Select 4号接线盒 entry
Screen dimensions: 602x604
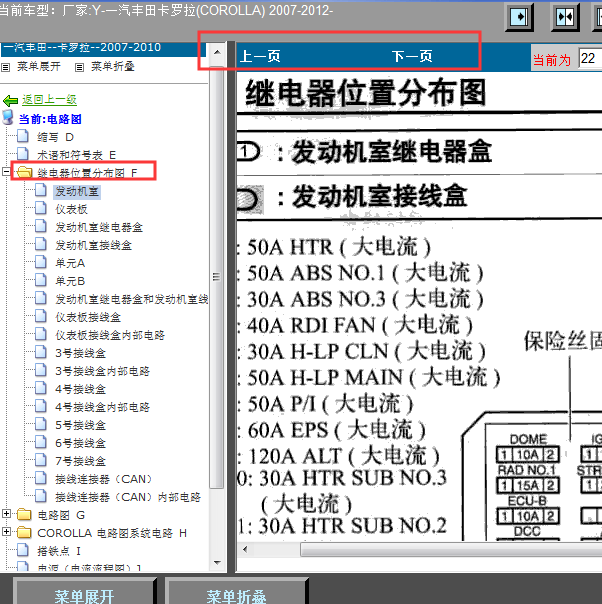(80, 389)
